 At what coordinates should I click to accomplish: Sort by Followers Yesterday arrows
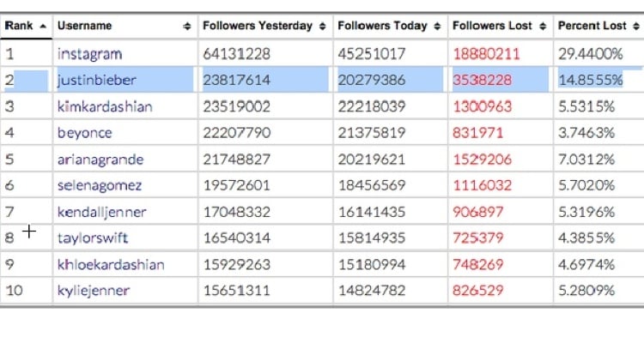322,27
